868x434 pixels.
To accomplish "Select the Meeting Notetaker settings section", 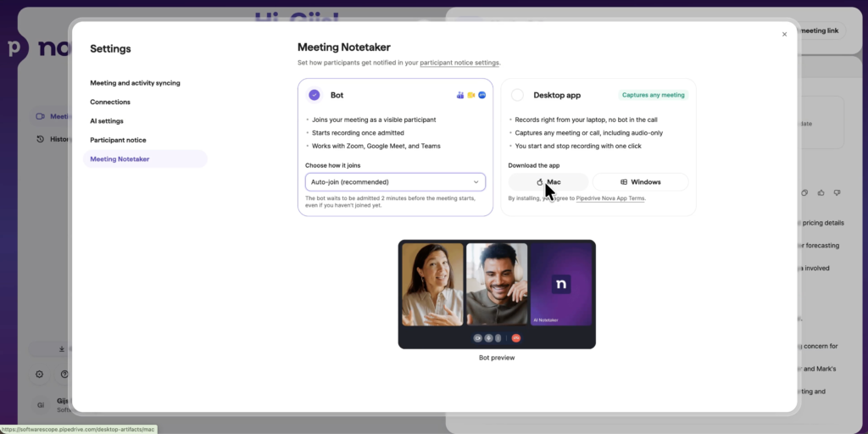I will coord(145,159).
